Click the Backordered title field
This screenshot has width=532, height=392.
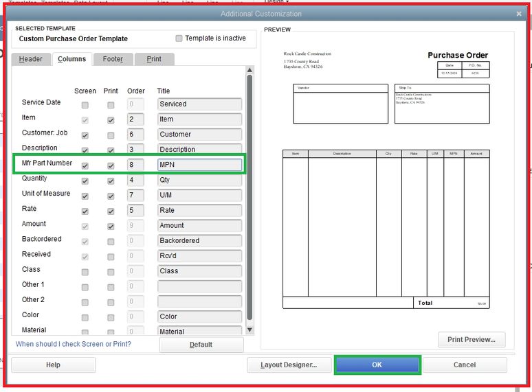pos(200,240)
